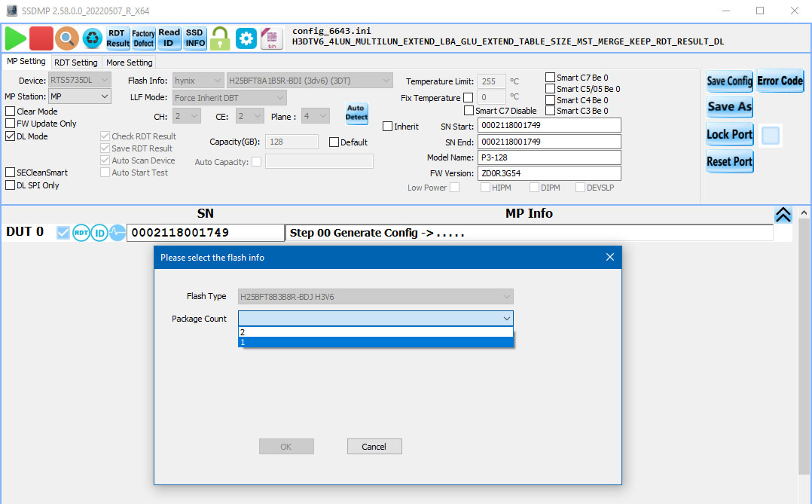Click the ID circle icon in DUT 0 row

(x=99, y=233)
